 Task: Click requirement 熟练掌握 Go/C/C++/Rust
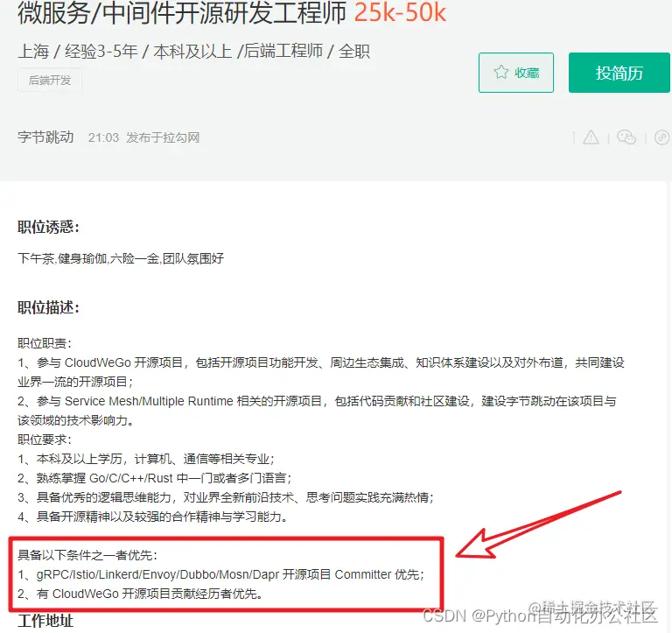[x=155, y=478]
